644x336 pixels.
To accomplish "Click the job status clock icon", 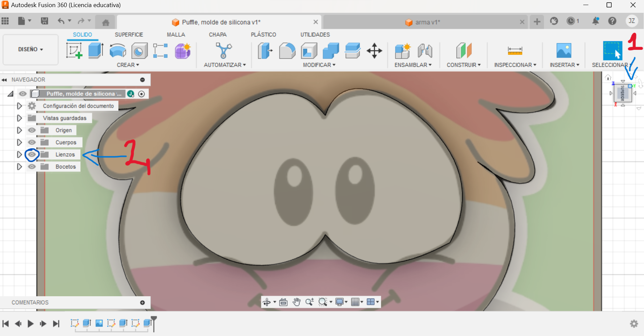I will click(570, 21).
